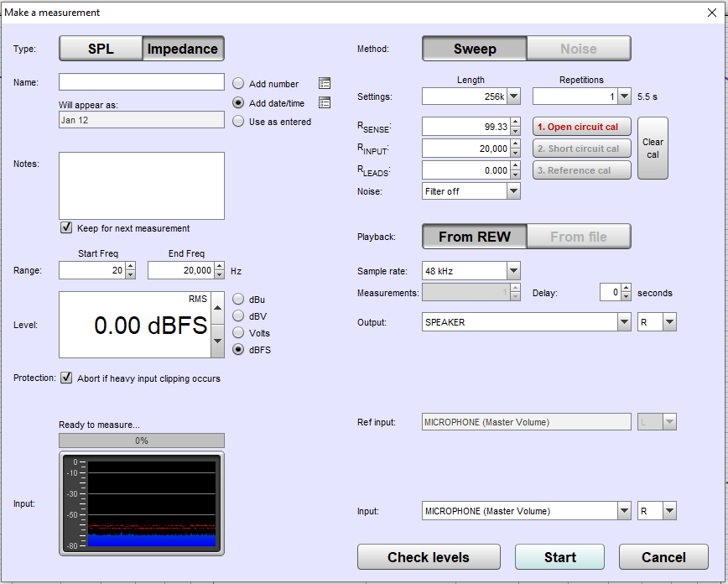Screen dimensions: 728x584
Task: Cancel the measurement dialog
Action: 663,557
